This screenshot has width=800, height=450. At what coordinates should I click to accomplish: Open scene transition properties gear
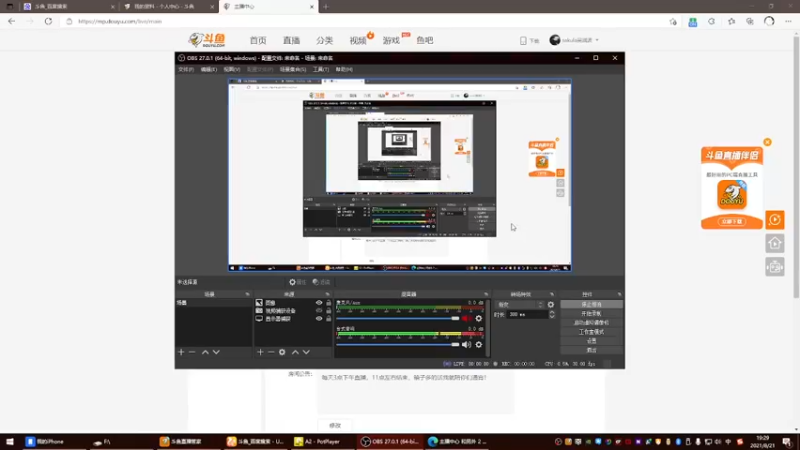click(551, 305)
